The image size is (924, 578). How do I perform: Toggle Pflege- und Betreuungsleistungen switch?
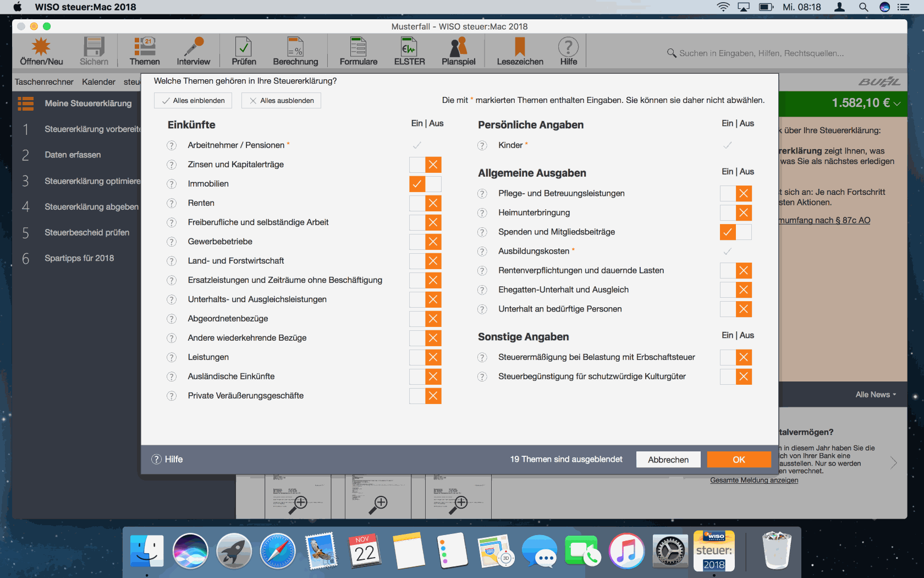tap(736, 193)
